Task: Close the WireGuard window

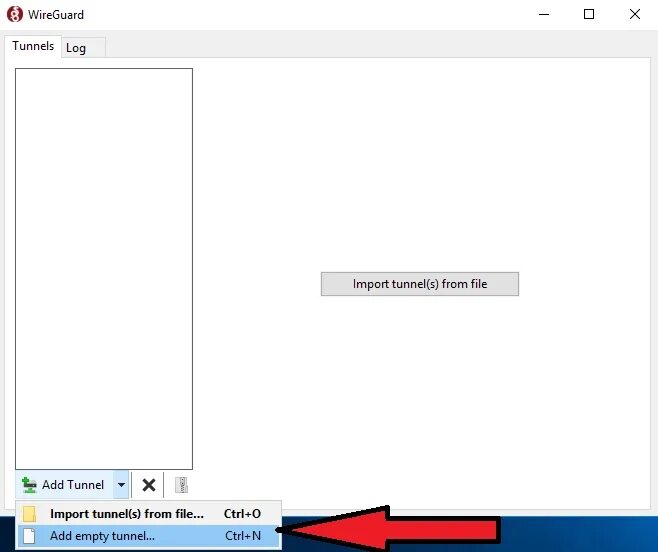Action: pyautogui.click(x=635, y=14)
